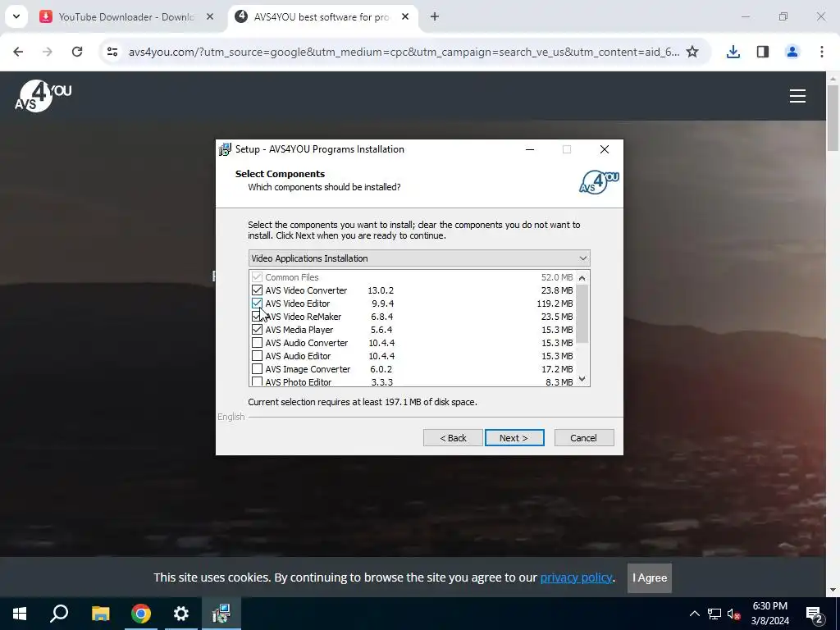The height and width of the screenshot is (630, 840).
Task: Open Chrome profile avatar
Action: tap(792, 52)
